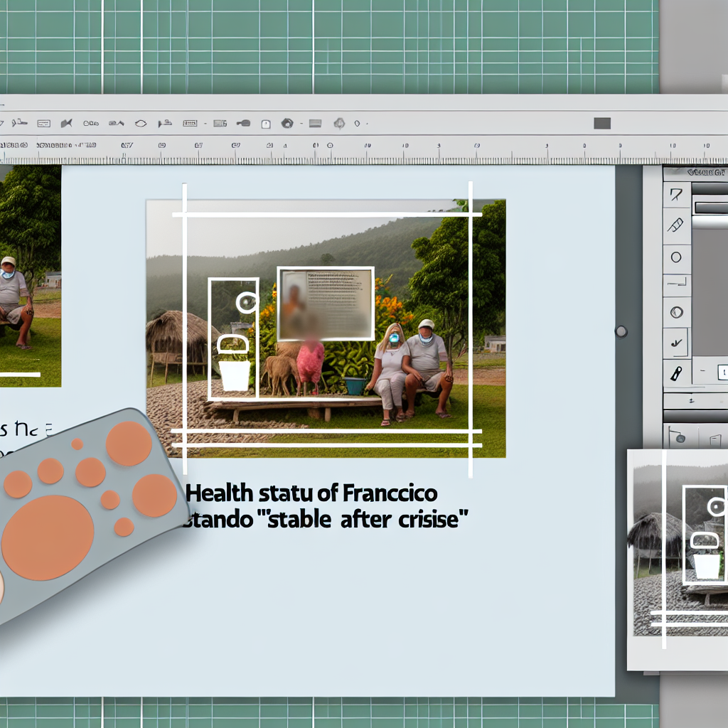Screen dimensions: 728x728
Task: Select the arrow selection tool in side toolbox
Action: pos(676,194)
